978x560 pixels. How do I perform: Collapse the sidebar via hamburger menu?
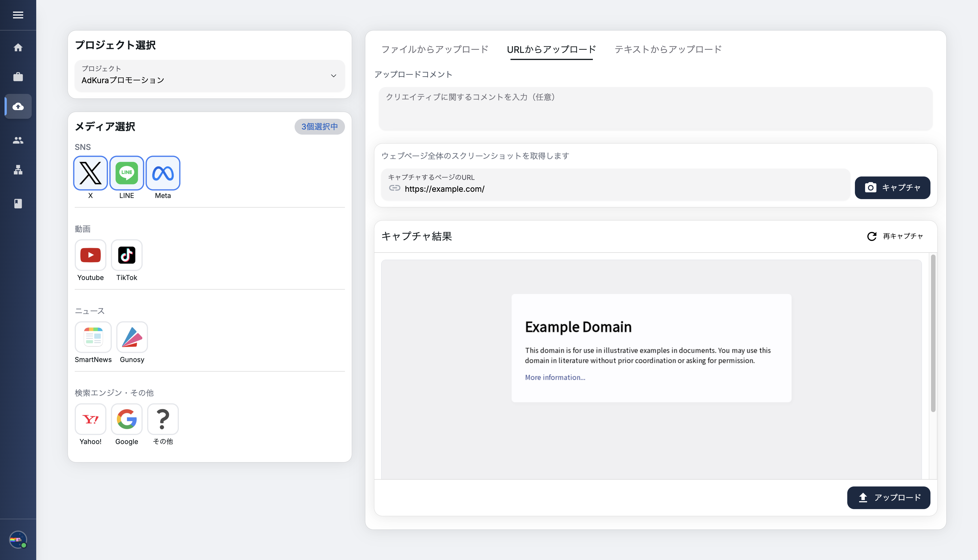tap(18, 15)
